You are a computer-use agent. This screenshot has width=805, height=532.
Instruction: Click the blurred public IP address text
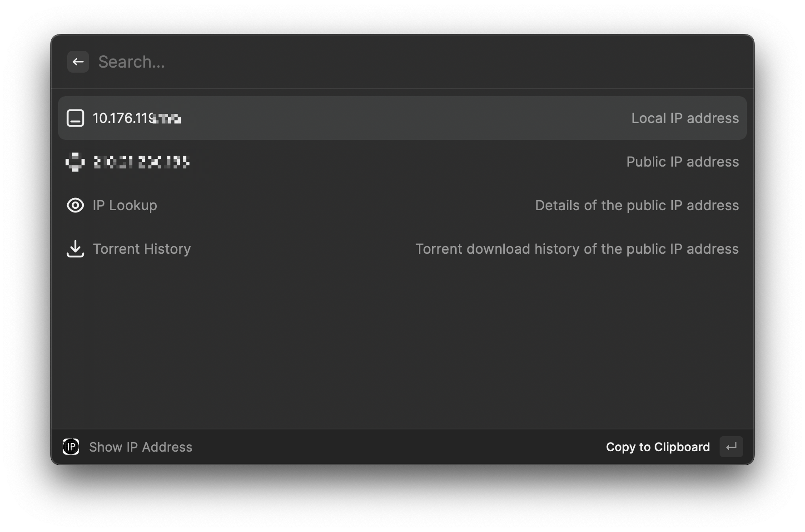141,162
